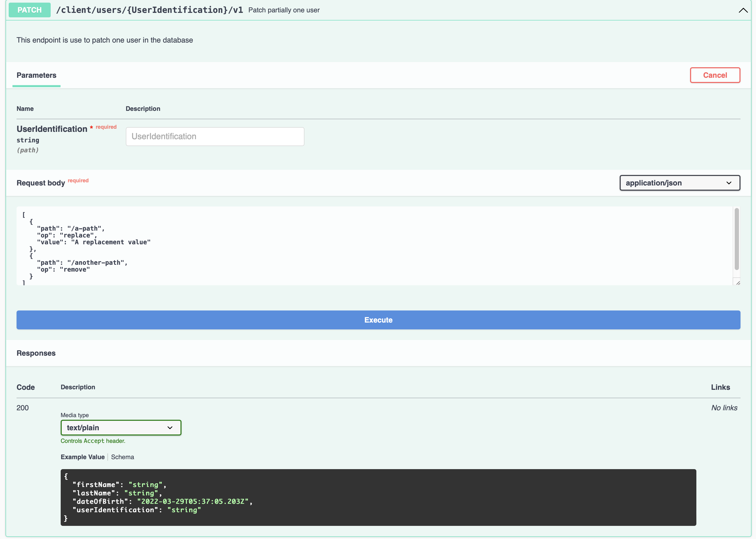
Task: Open the response Media type dropdown
Action: 121,427
